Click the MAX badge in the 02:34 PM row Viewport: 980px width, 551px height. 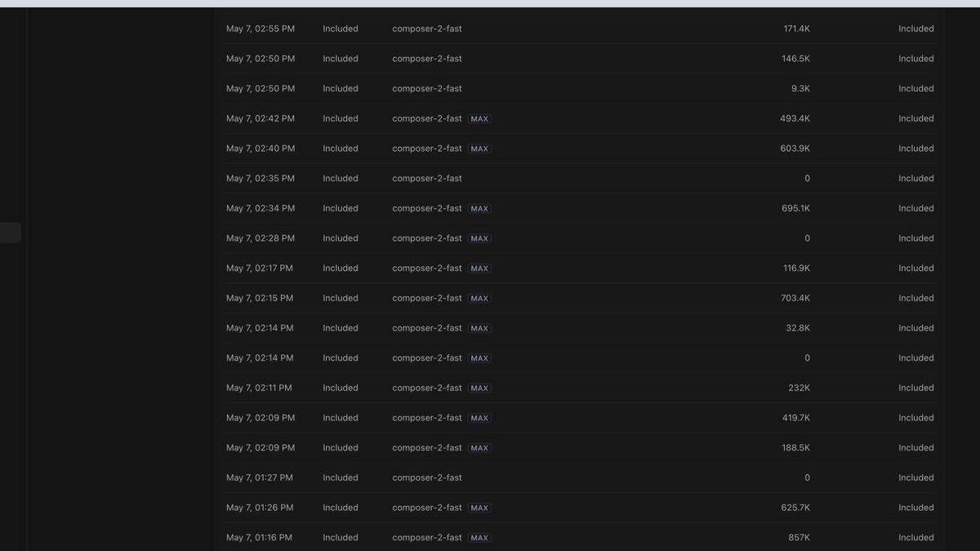pos(479,208)
